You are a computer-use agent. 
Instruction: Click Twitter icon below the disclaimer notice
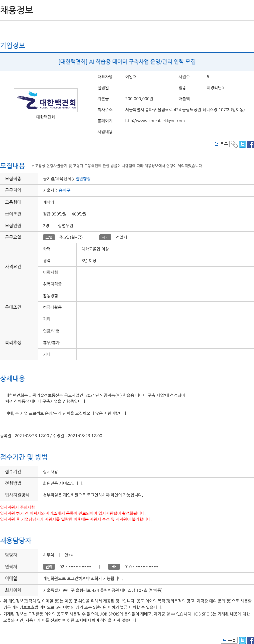tap(242, 640)
